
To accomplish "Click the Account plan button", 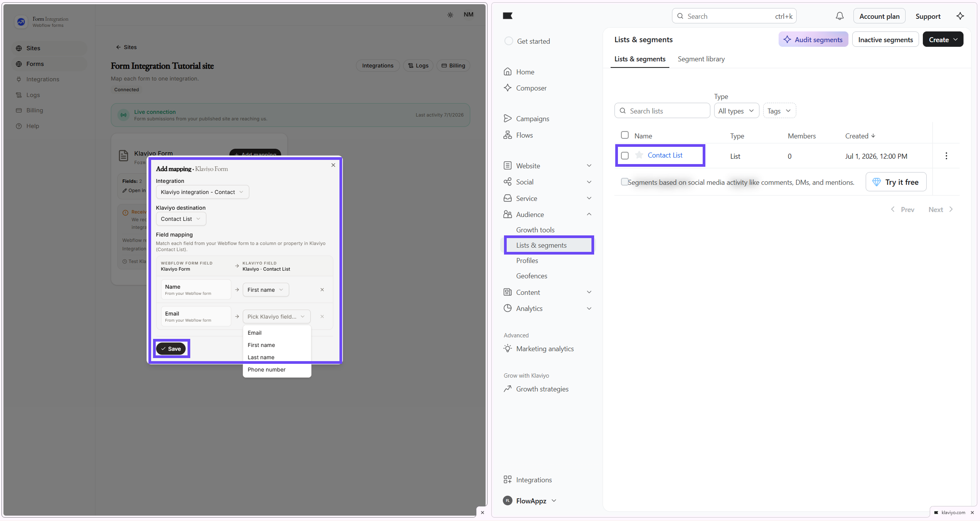I will tap(879, 16).
